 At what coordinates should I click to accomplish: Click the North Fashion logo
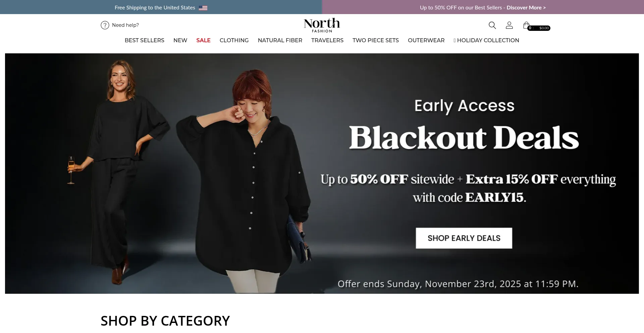coord(322,25)
